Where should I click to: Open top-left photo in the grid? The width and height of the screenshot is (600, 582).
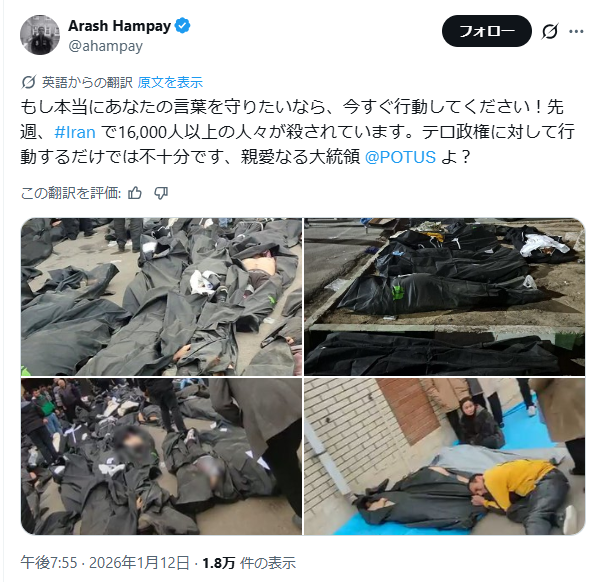(x=161, y=297)
